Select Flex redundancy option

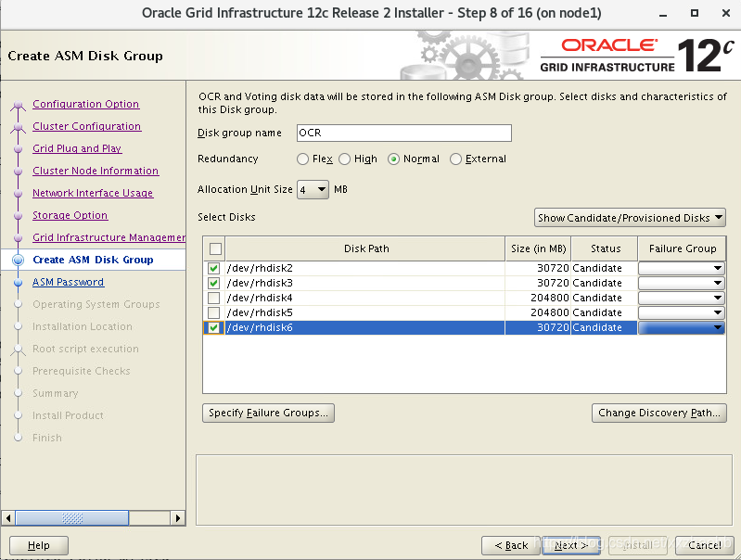point(302,159)
